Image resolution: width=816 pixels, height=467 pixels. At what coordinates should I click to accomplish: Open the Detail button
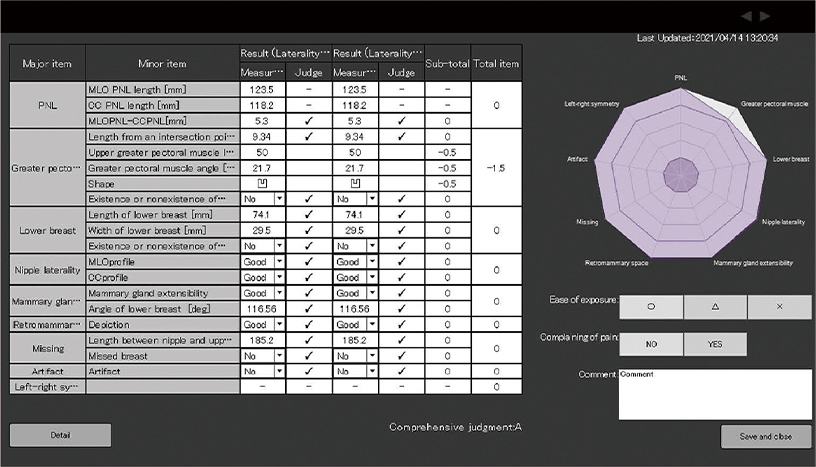coord(60,435)
